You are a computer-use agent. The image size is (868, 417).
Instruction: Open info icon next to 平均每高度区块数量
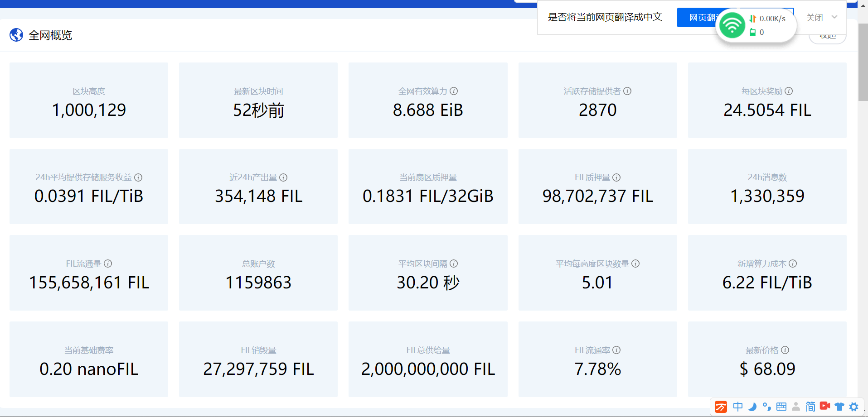point(635,264)
